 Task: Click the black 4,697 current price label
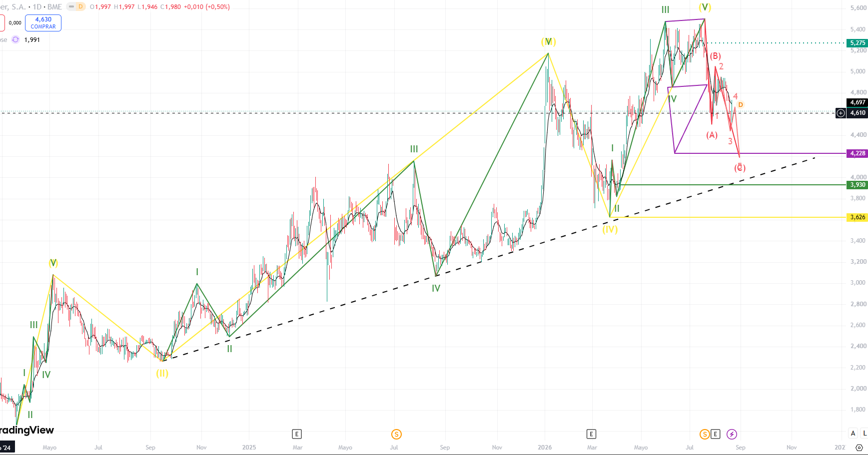click(x=858, y=102)
